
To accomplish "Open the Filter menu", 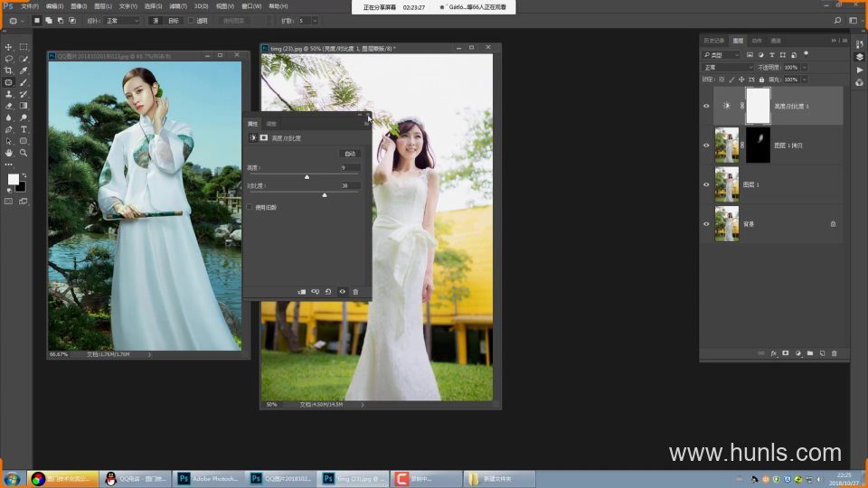I will [178, 6].
